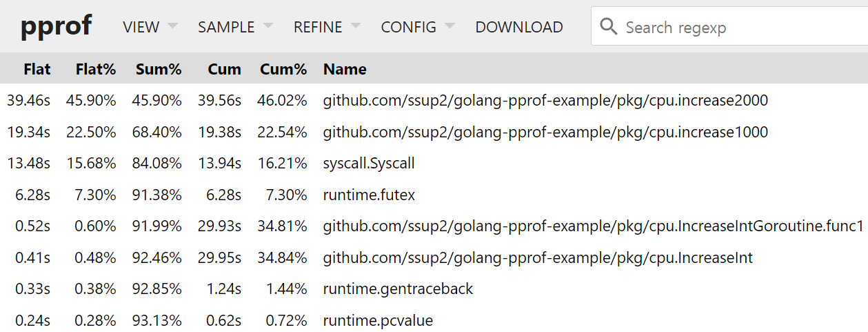Click the DOWNLOAD menu item
This screenshot has width=868, height=332.
click(519, 27)
